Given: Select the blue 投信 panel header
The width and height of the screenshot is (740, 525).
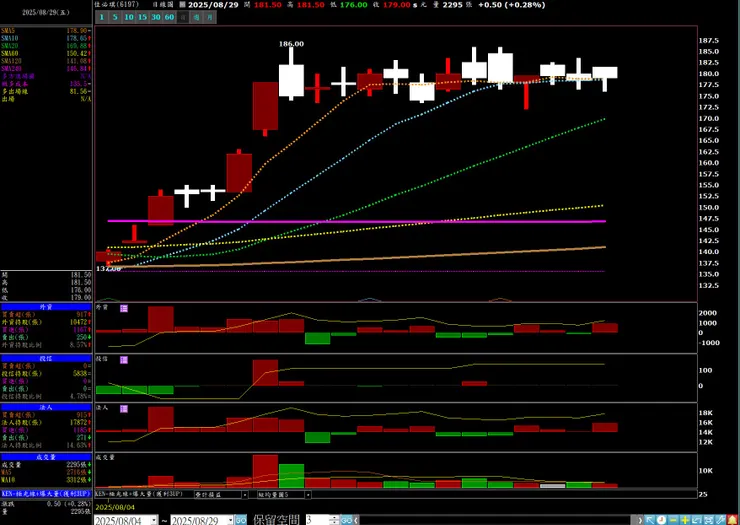Looking at the screenshot, I should (46, 358).
